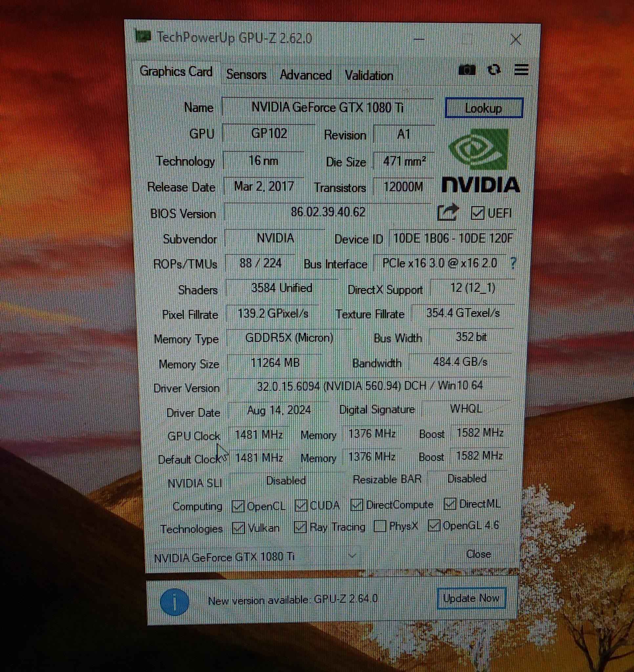The image size is (634, 672).
Task: Click the Subvendor field showing NVIDIA
Action: pos(275,238)
